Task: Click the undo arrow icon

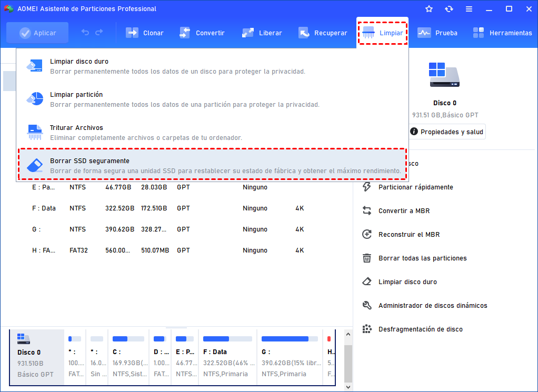Action: (85, 33)
